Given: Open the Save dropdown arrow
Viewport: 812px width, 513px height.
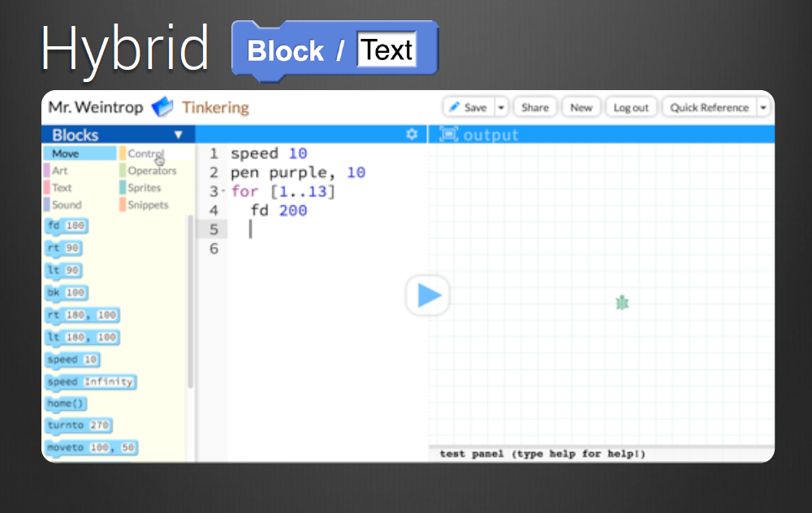Looking at the screenshot, I should [501, 108].
